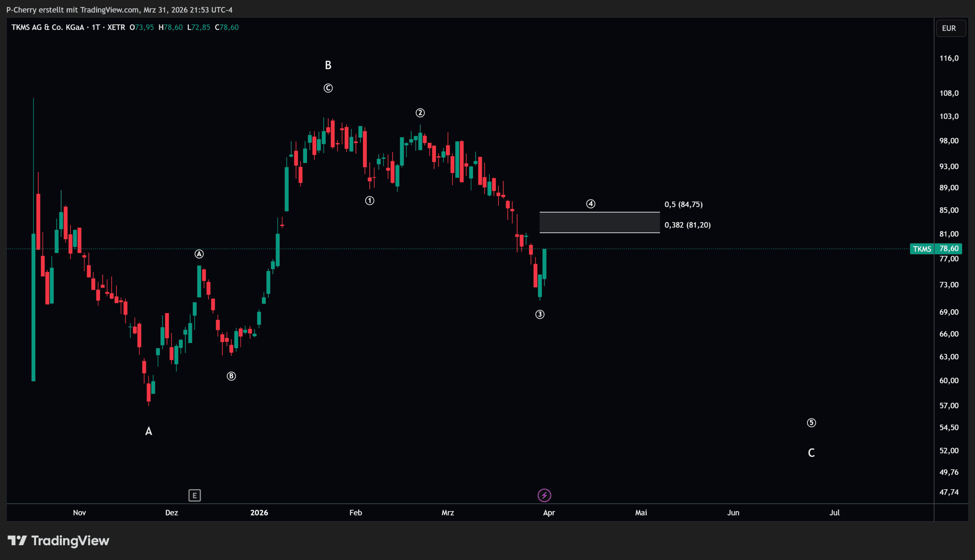Click the TradingView logo
The width and height of the screenshot is (975, 560).
[x=59, y=541]
